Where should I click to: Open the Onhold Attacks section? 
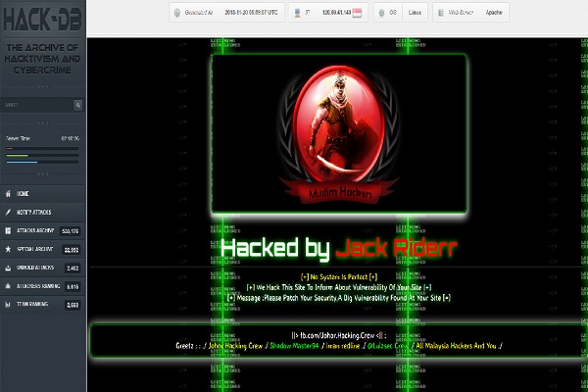(x=36, y=268)
